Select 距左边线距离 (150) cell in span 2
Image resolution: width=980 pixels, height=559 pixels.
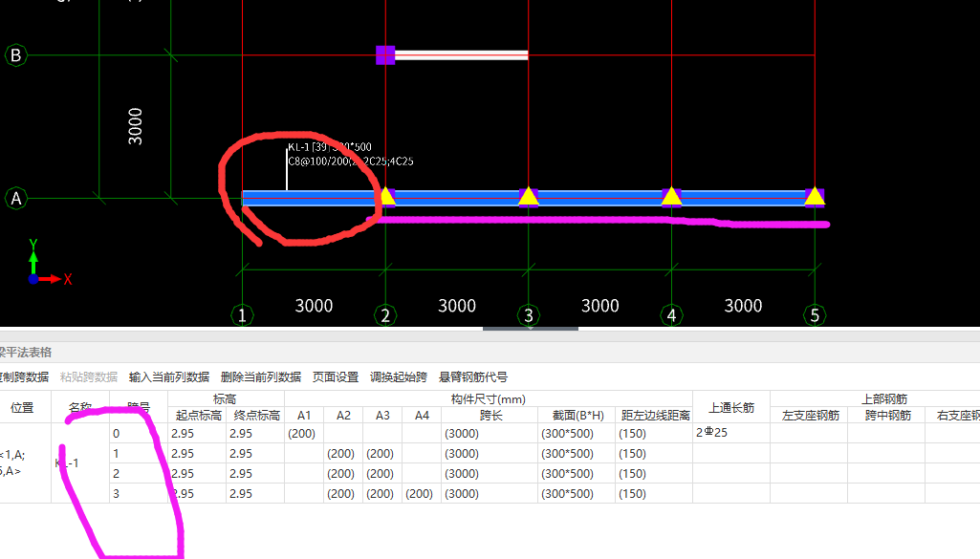pyautogui.click(x=654, y=473)
